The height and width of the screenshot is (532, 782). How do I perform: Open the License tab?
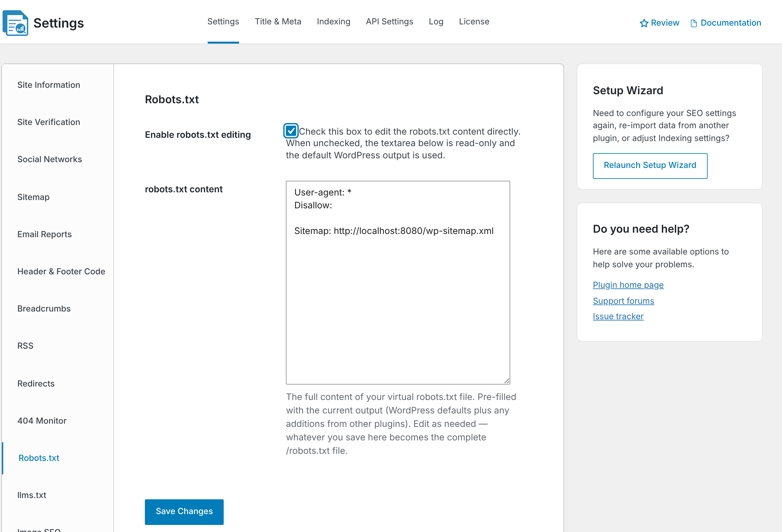coord(474,21)
